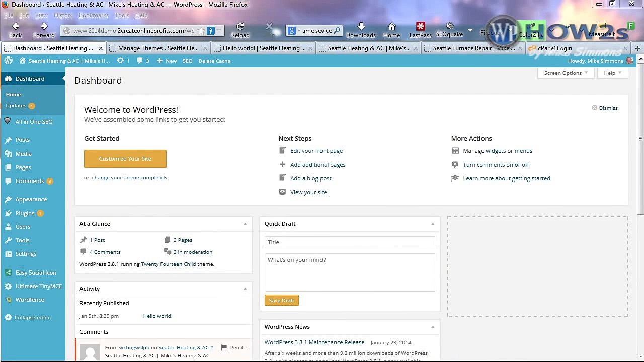The width and height of the screenshot is (644, 362).
Task: Click the What's on your mind textarea
Action: click(350, 273)
